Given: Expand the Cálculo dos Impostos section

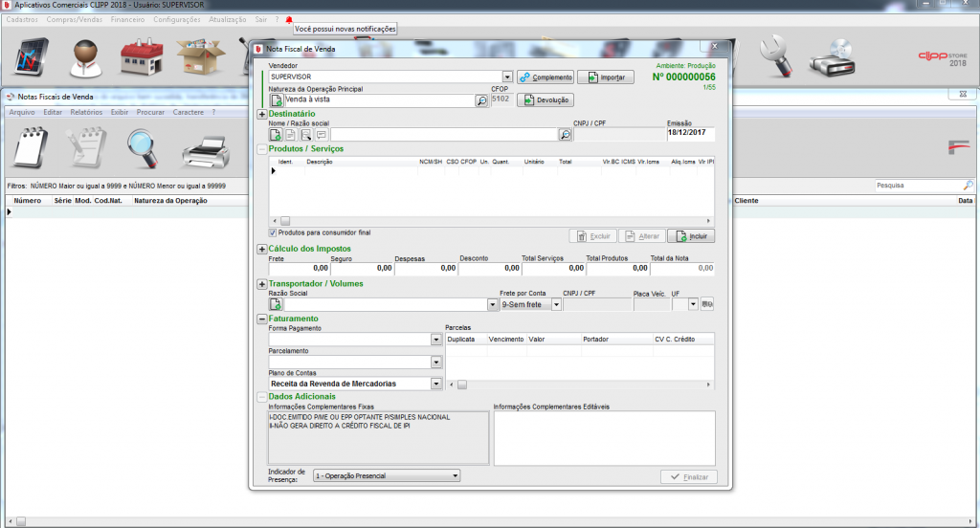Looking at the screenshot, I should [x=262, y=249].
